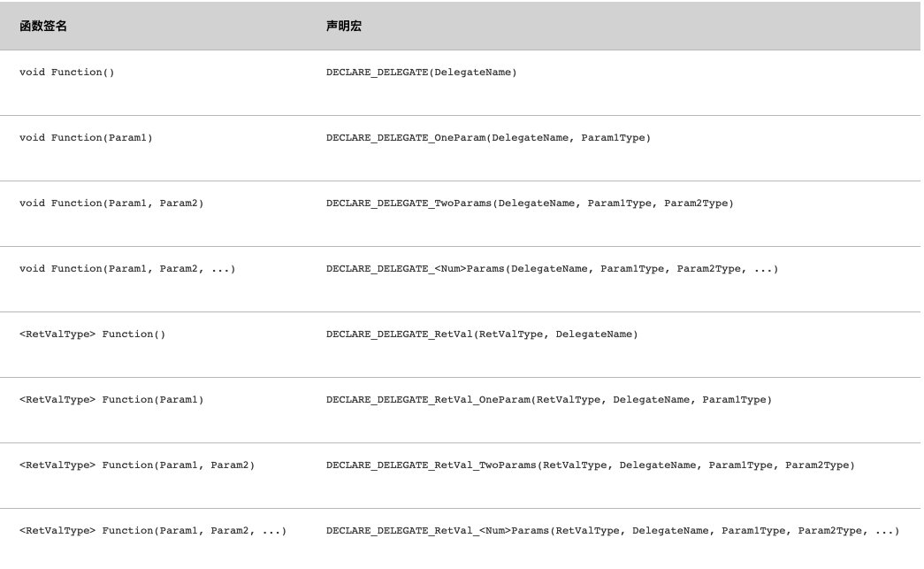This screenshot has width=924, height=569.
Task: Click void Function(Param1) signature cell
Action: click(86, 137)
